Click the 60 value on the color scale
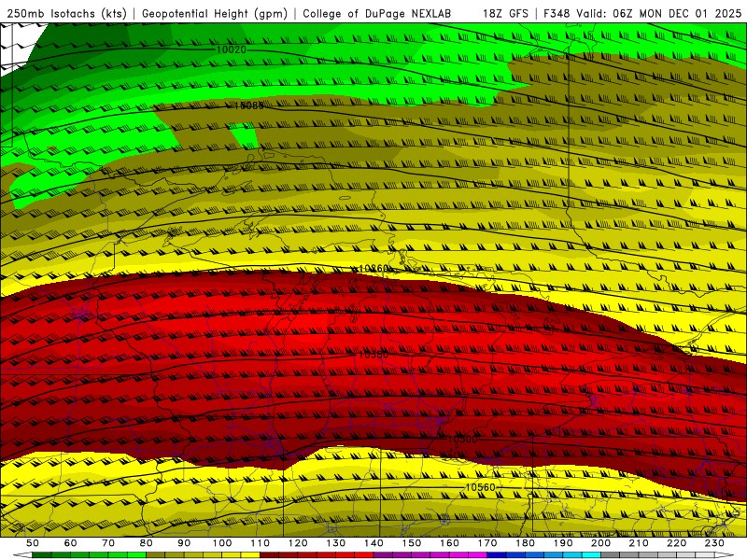Image resolution: width=747 pixels, height=560 pixels. pyautogui.click(x=70, y=543)
